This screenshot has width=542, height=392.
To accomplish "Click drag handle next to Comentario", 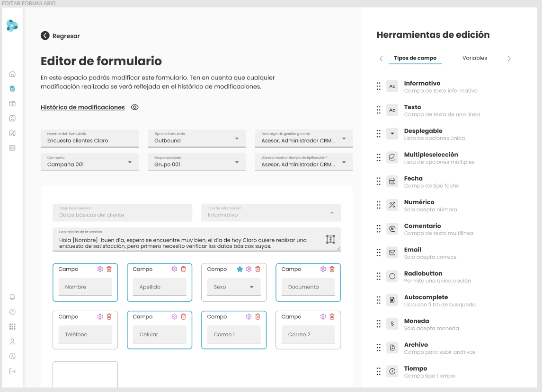I will pos(379,229).
